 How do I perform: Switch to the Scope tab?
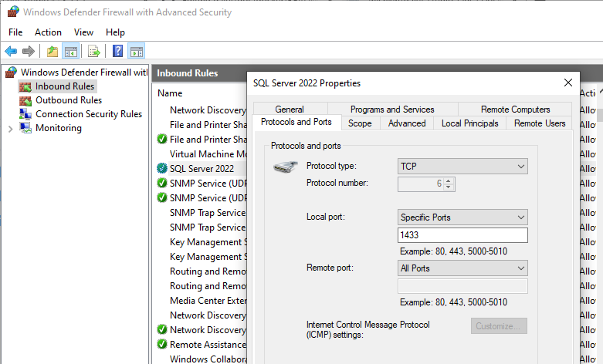tap(360, 123)
